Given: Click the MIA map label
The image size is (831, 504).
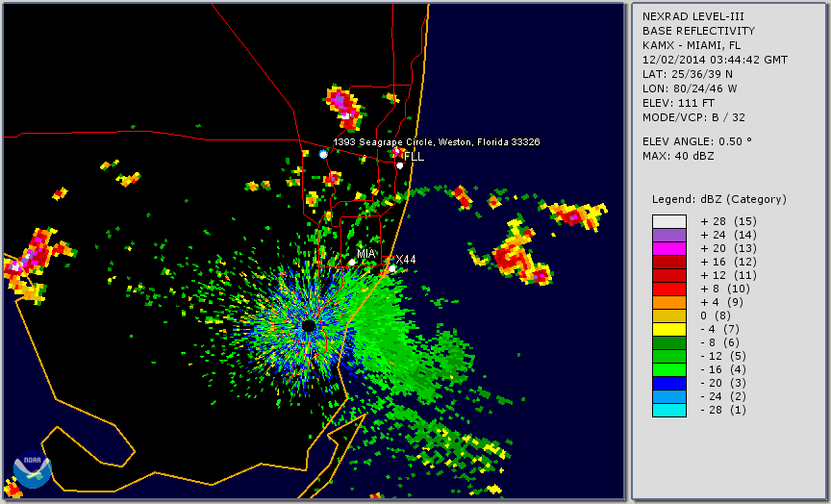Looking at the screenshot, I should [366, 253].
